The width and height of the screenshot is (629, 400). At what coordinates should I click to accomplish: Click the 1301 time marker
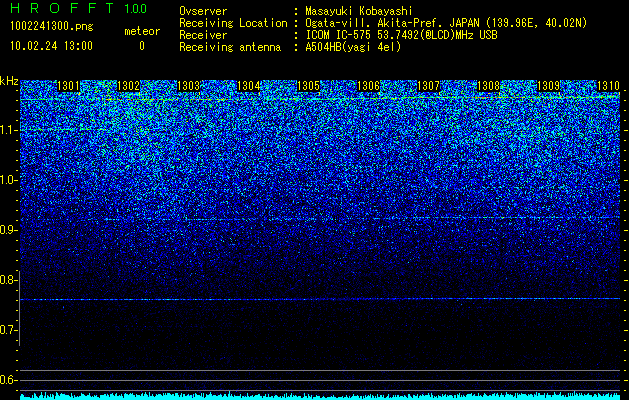[69, 86]
